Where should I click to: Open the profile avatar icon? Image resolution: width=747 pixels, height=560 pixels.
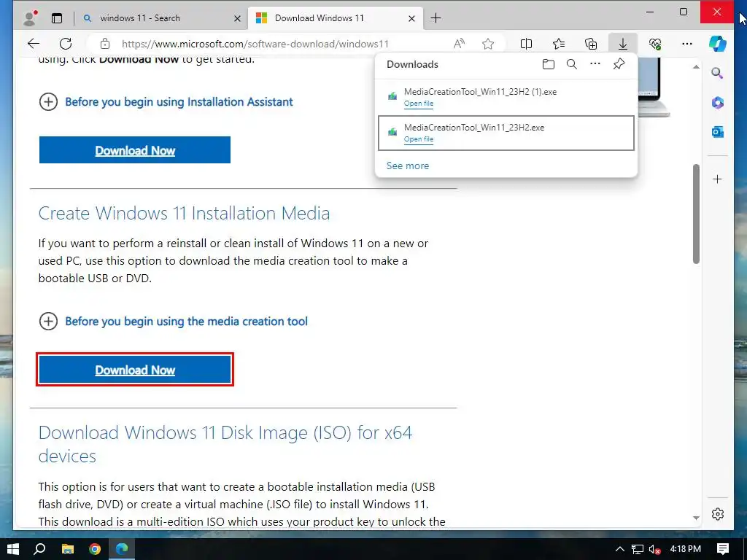coord(30,18)
